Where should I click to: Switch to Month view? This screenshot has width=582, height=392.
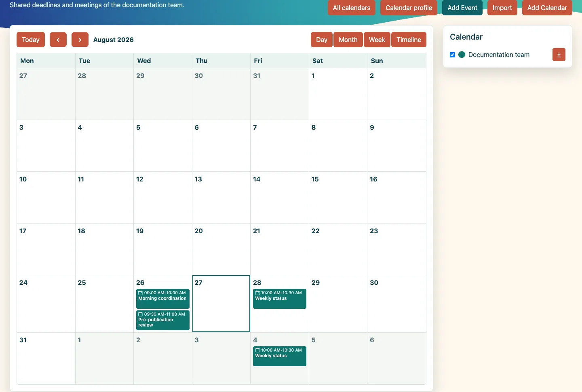tap(348, 40)
